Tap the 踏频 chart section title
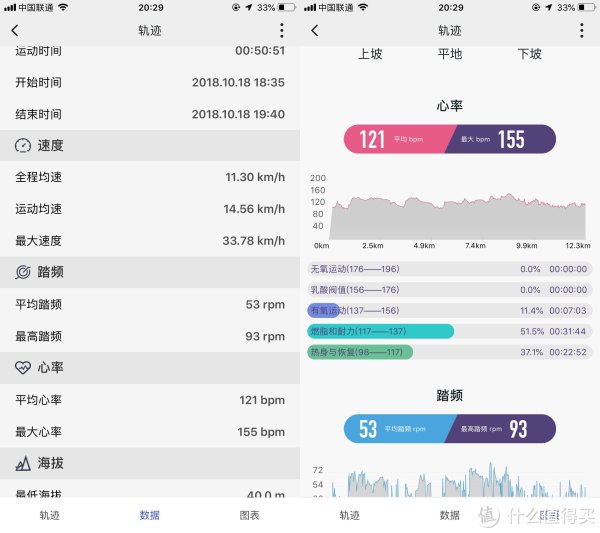 pos(450,395)
